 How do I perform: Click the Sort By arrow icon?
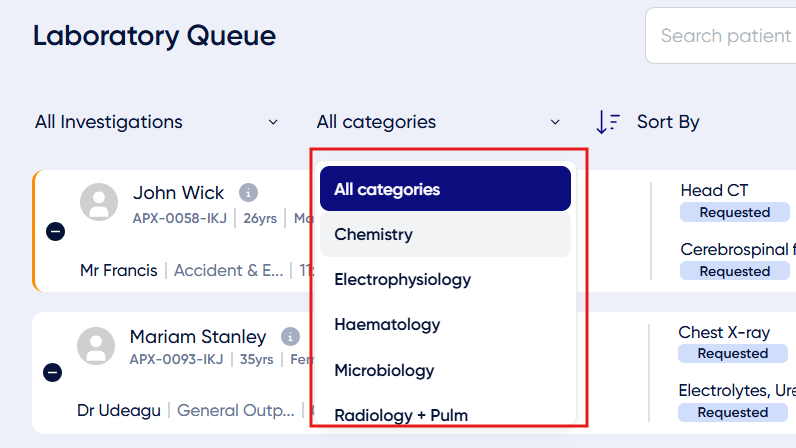click(x=608, y=122)
